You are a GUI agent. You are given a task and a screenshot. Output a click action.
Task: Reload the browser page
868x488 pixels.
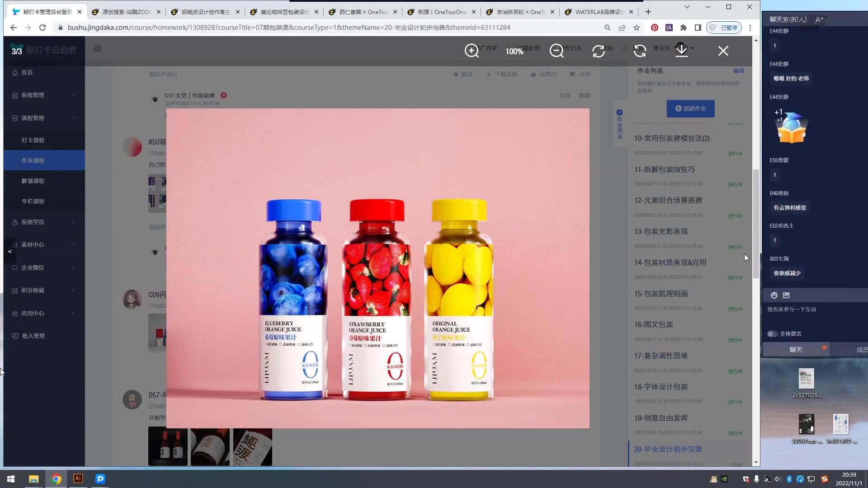(42, 28)
